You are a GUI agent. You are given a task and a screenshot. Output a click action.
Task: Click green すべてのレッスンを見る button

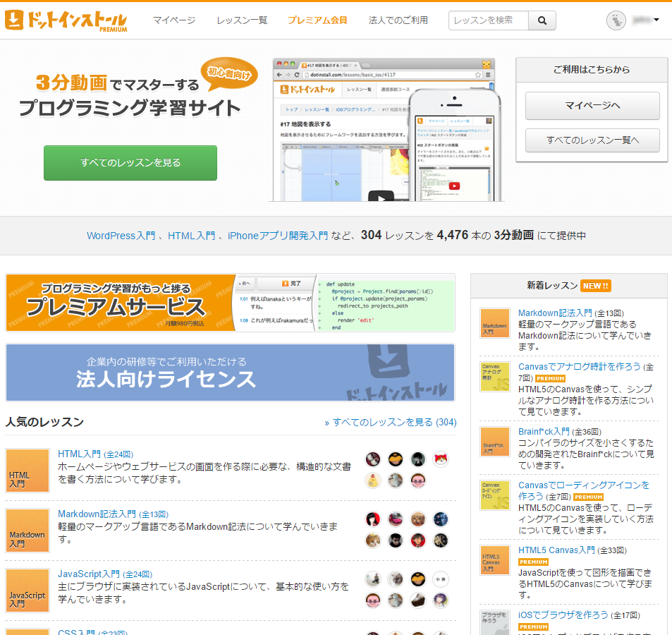[x=130, y=163]
